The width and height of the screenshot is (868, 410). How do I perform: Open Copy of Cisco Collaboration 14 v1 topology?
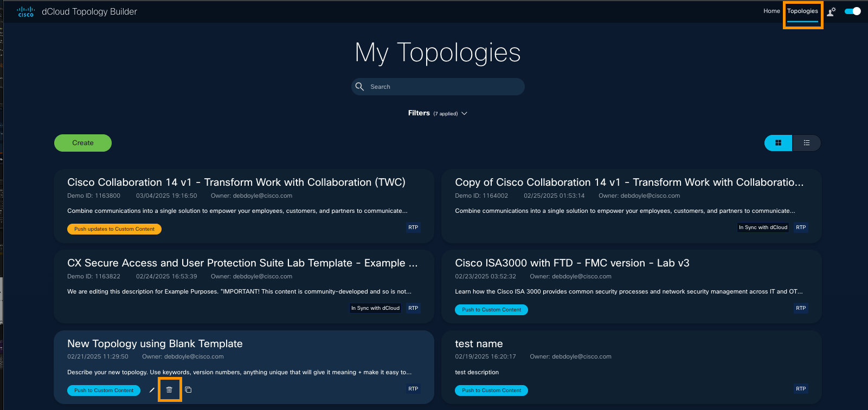click(x=629, y=183)
